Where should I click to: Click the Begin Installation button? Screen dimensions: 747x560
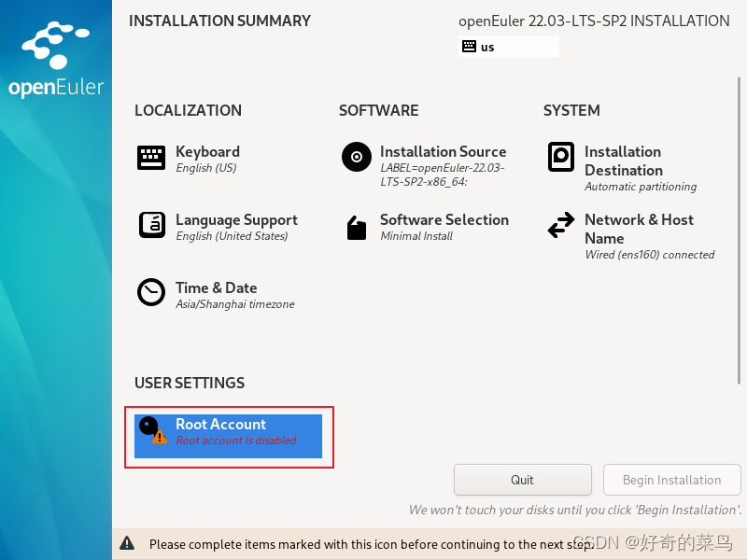point(671,480)
